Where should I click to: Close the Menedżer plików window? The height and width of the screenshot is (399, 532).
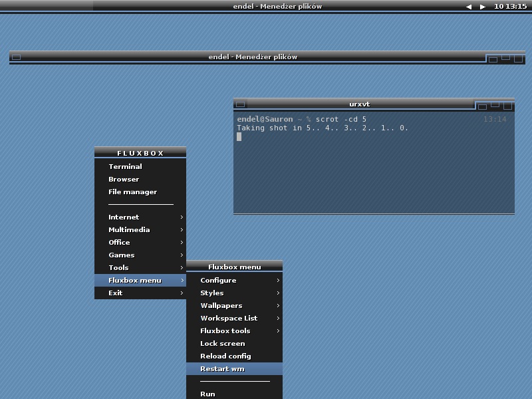tap(518, 59)
